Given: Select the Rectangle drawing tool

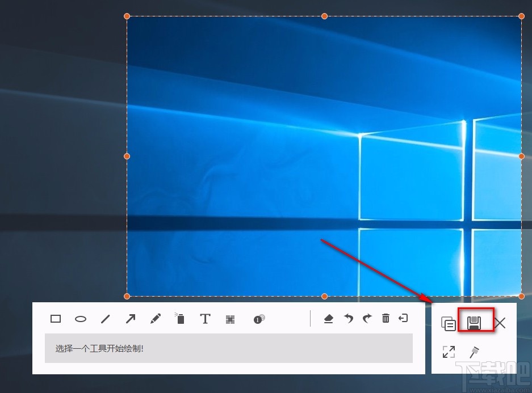Looking at the screenshot, I should pos(55,319).
